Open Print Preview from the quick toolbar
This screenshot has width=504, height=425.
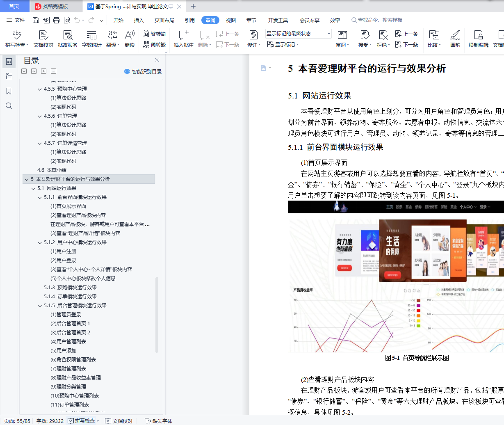(x=66, y=20)
